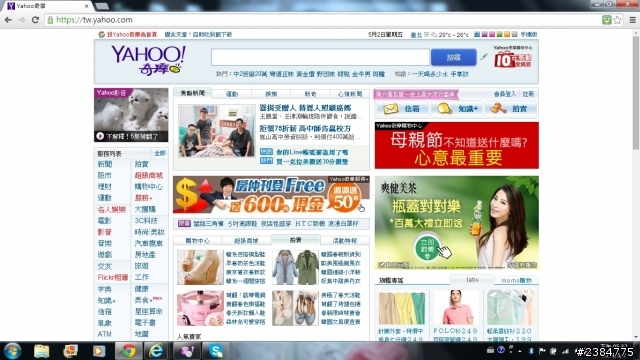Launch Internet Explorer from the taskbar
The height and width of the screenshot is (360, 640).
click(156, 351)
